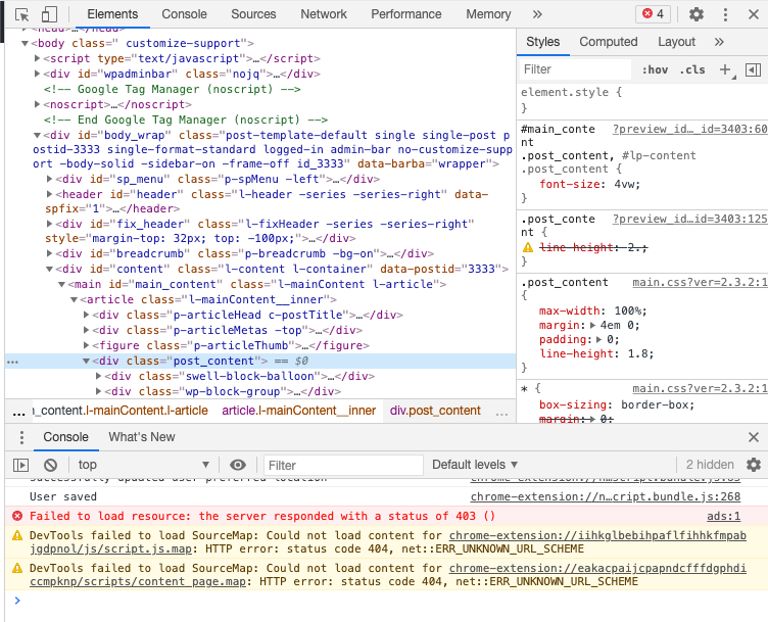The width and height of the screenshot is (768, 622).
Task: Select the Computed pane tab
Action: 608,42
